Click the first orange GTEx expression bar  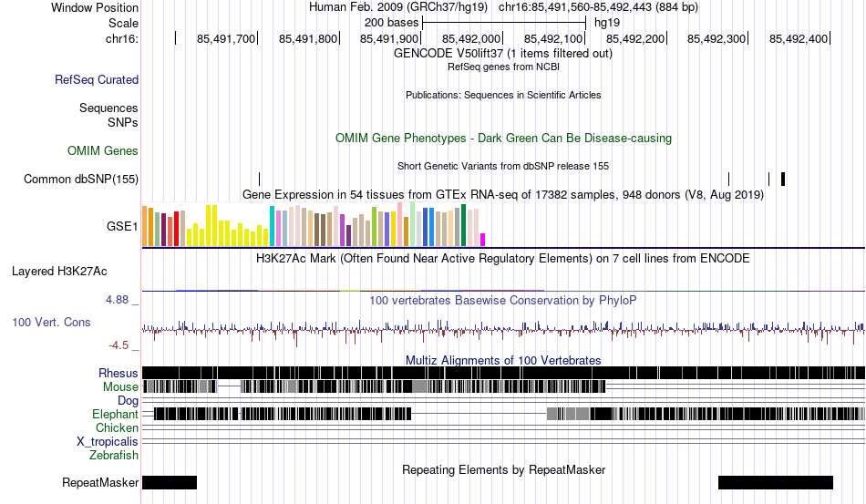pos(145,226)
